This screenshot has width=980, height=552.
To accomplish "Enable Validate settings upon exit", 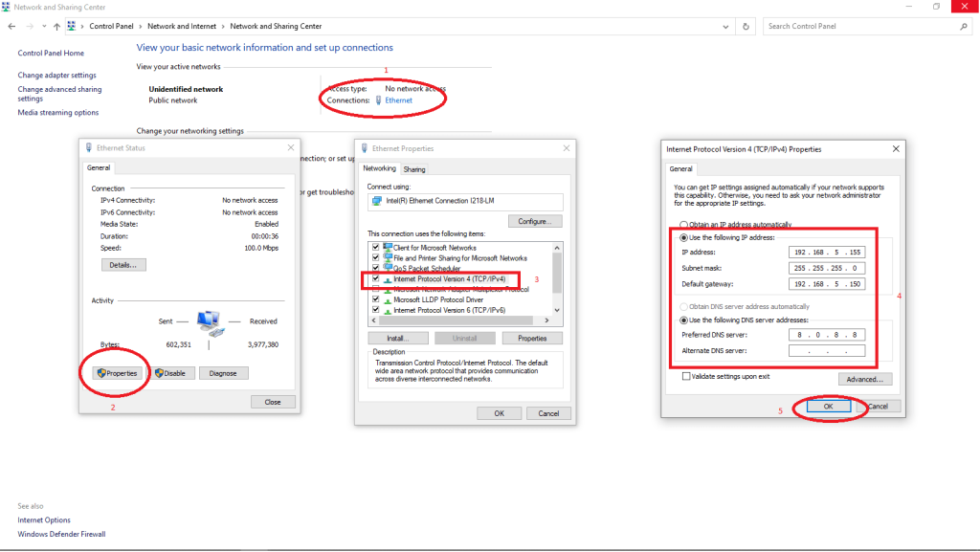I will [x=686, y=376].
